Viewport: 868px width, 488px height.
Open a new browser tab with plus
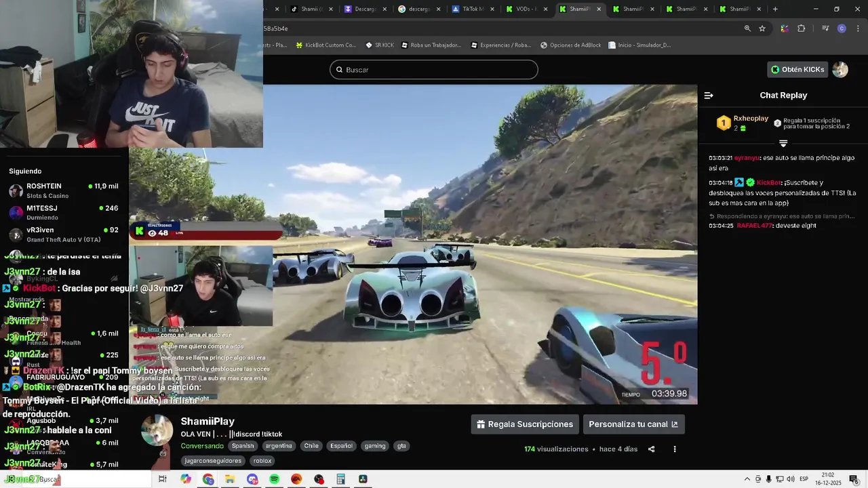pyautogui.click(x=775, y=9)
